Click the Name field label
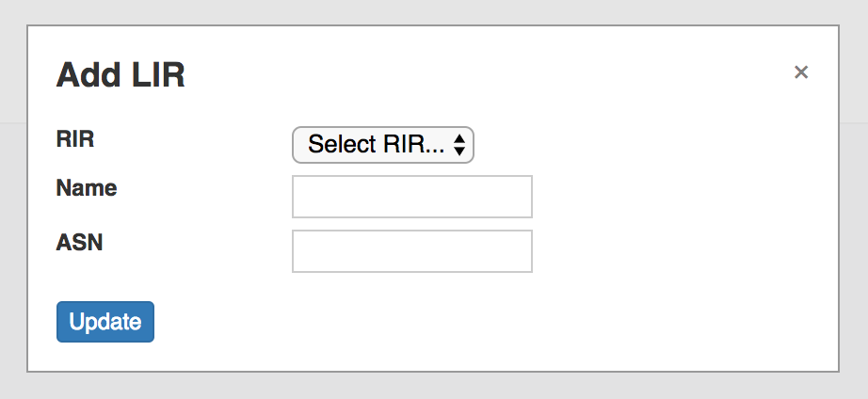This screenshot has width=868, height=399. pyautogui.click(x=87, y=187)
